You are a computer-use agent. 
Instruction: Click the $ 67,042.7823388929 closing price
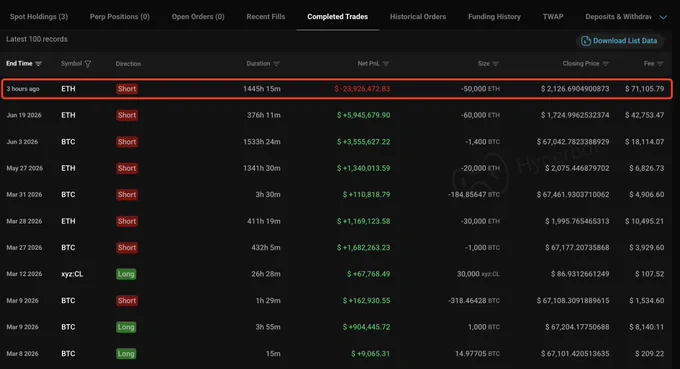click(573, 142)
